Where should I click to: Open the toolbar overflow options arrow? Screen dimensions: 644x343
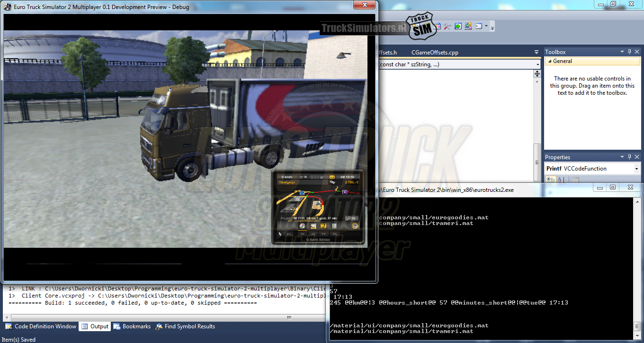pyautogui.click(x=492, y=27)
